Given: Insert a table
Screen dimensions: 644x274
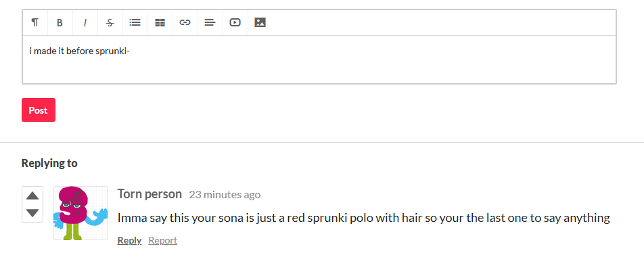Looking at the screenshot, I should click(x=160, y=22).
